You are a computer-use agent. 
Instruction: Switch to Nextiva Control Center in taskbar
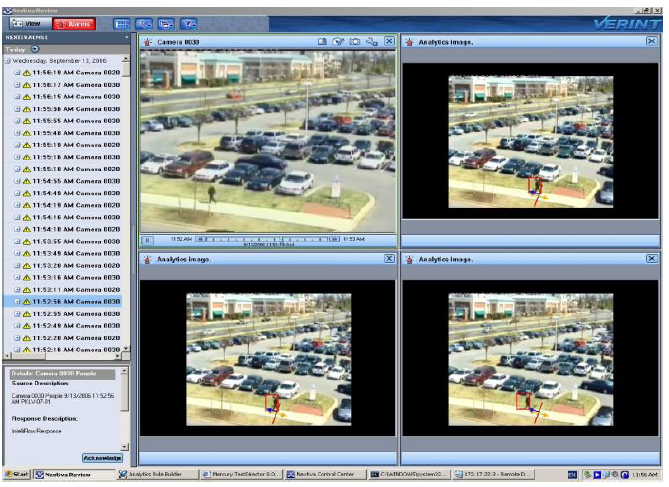pyautogui.click(x=325, y=474)
